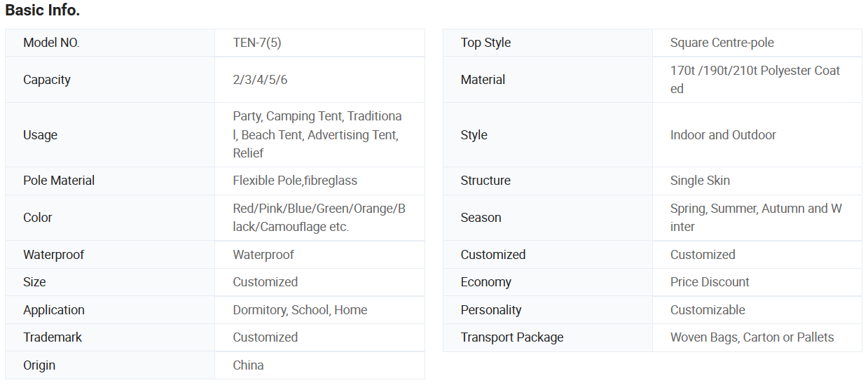Select the Color row label

pos(38,218)
